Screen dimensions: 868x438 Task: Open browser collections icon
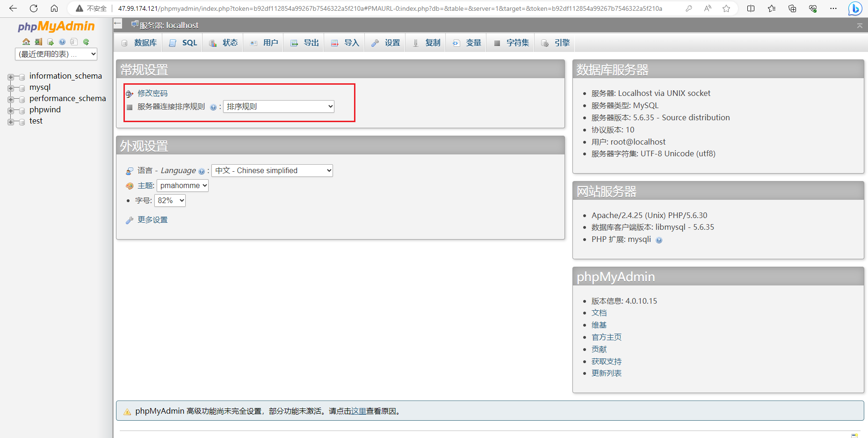(792, 8)
